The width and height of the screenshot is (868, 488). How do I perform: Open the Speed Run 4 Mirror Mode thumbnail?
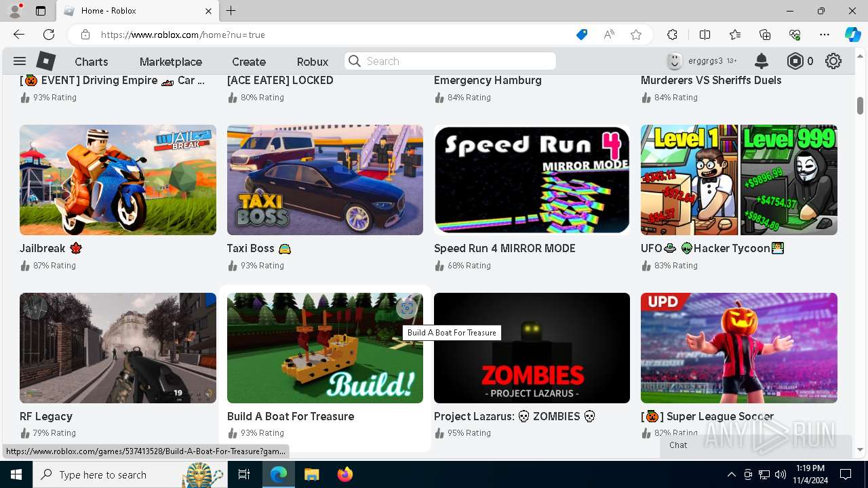click(532, 180)
